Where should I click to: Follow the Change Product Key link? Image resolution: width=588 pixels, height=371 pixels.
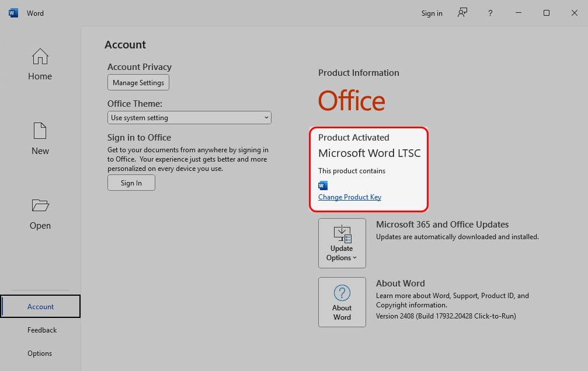(x=350, y=197)
